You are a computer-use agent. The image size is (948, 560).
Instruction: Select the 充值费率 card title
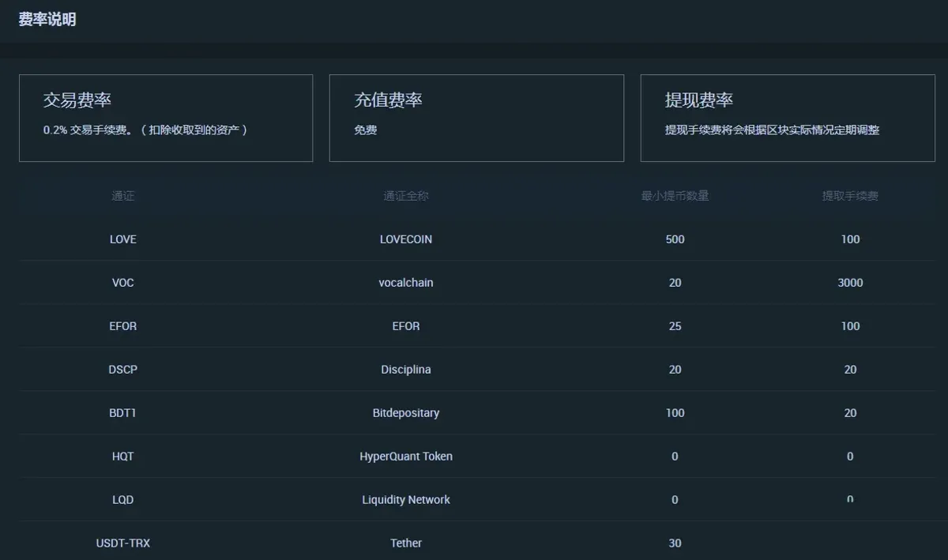click(388, 100)
